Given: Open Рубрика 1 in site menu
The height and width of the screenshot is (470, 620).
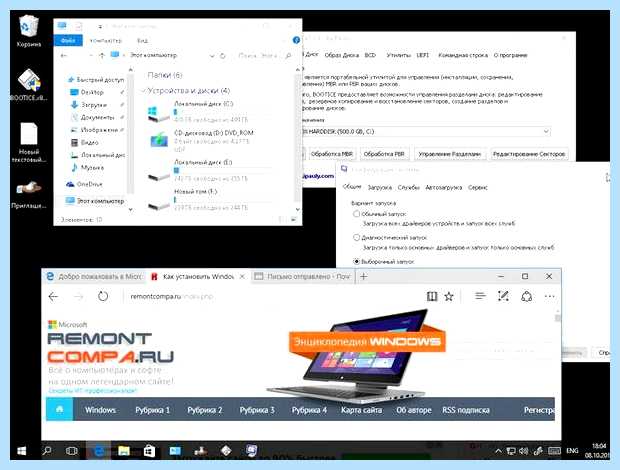Looking at the screenshot, I should 152,410.
